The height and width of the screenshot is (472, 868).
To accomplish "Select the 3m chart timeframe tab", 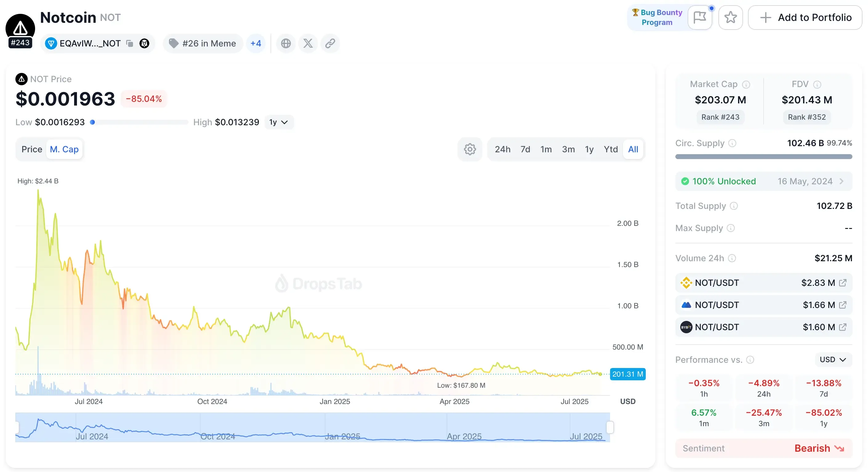I will pos(568,149).
